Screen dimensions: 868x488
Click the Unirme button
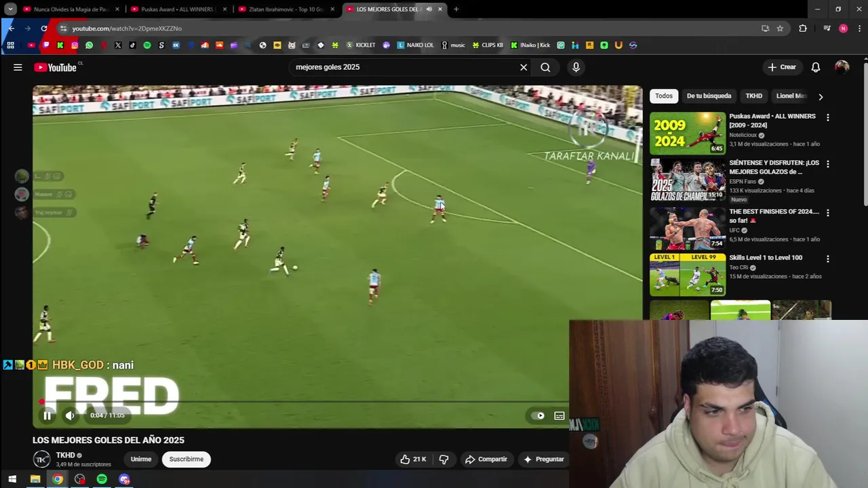141,460
